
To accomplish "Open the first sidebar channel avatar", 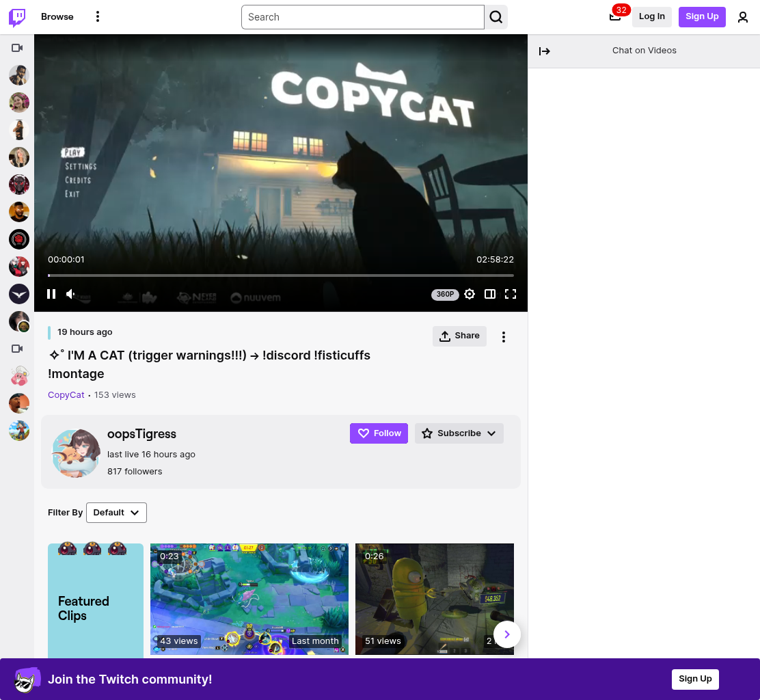I will click(19, 75).
